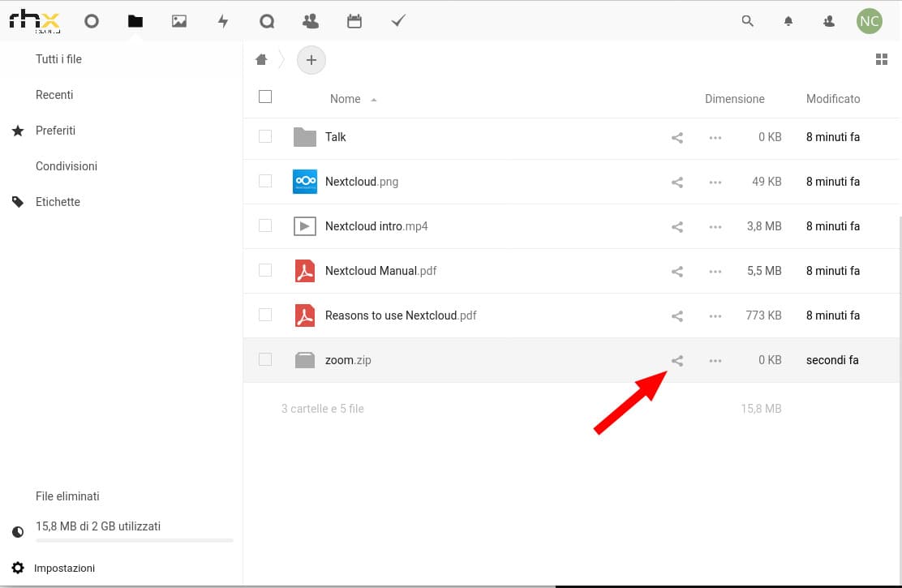902x588 pixels.
Task: Open Condivisioni in sidebar
Action: coord(67,166)
